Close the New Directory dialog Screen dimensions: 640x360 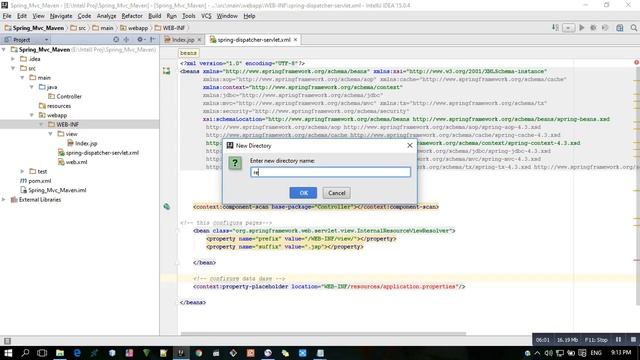point(410,145)
